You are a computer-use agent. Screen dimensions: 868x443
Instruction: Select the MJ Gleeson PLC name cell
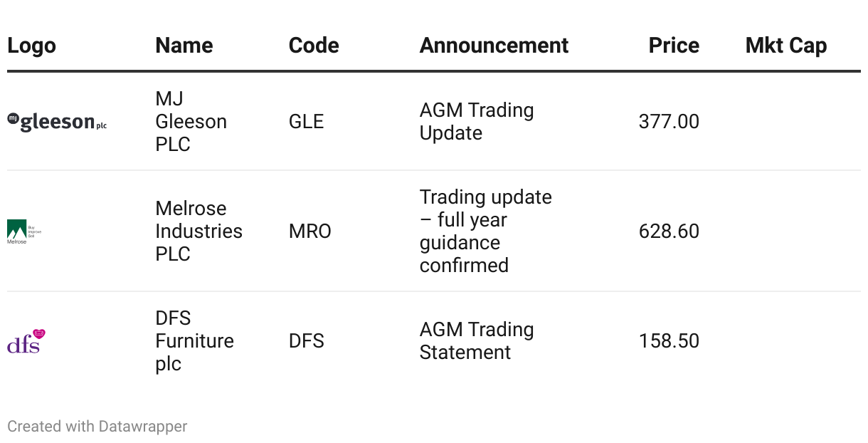coord(191,121)
